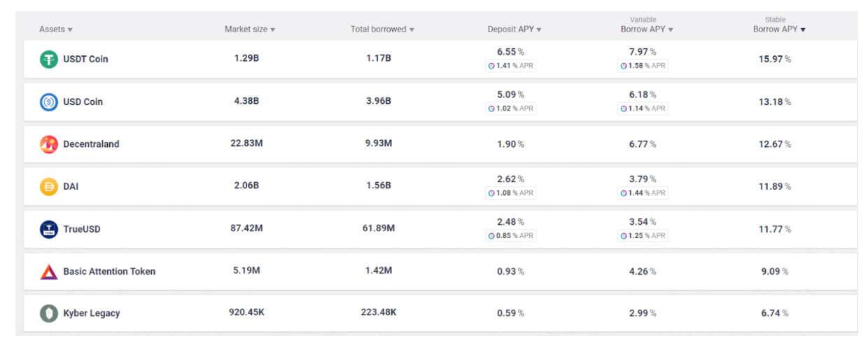The height and width of the screenshot is (346, 868).
Task: Click the DAI yellow logo icon
Action: (49, 187)
